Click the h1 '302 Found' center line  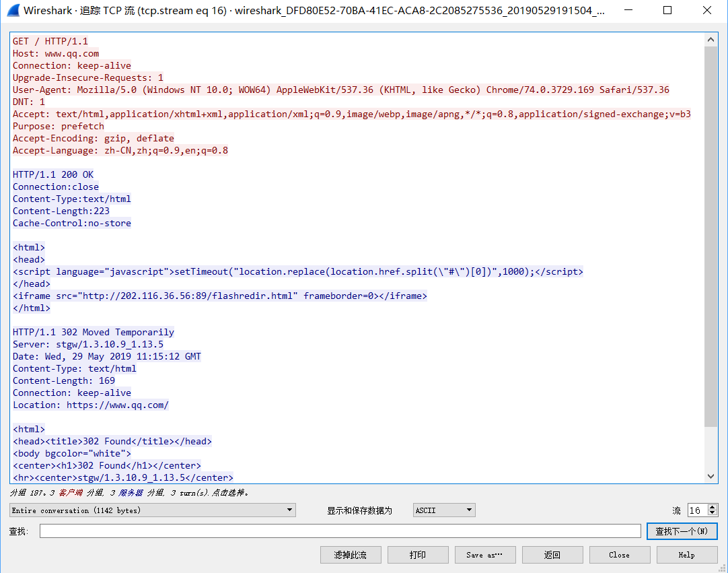click(x=107, y=465)
